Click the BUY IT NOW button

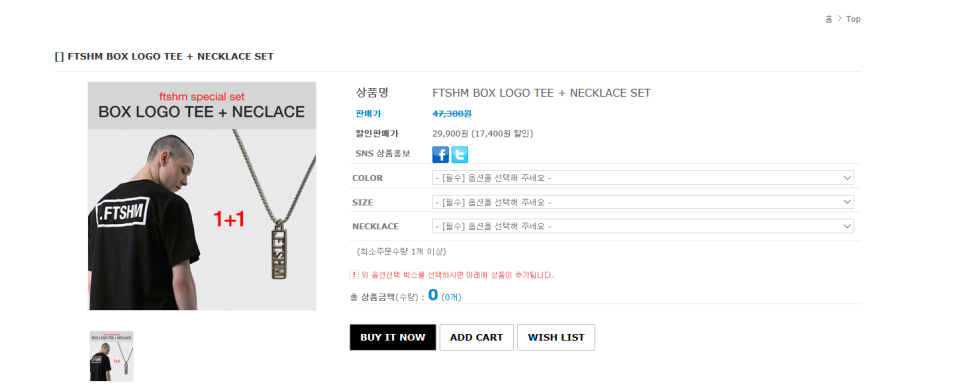pos(393,337)
